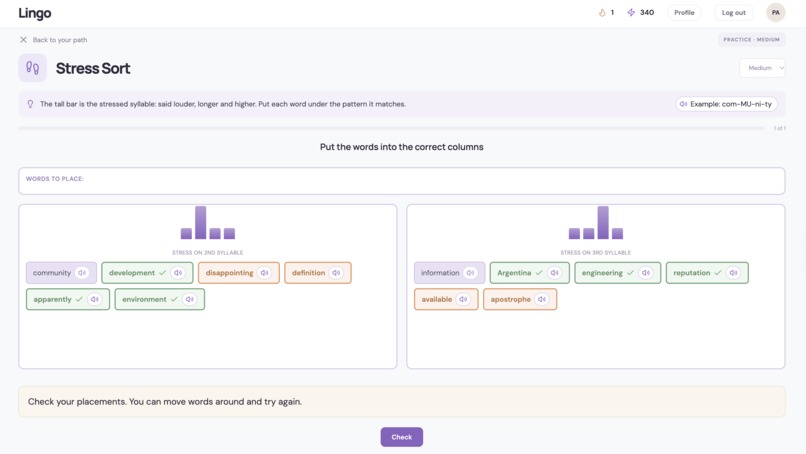Click the Words to place tray
806x454 pixels.
pyautogui.click(x=401, y=181)
